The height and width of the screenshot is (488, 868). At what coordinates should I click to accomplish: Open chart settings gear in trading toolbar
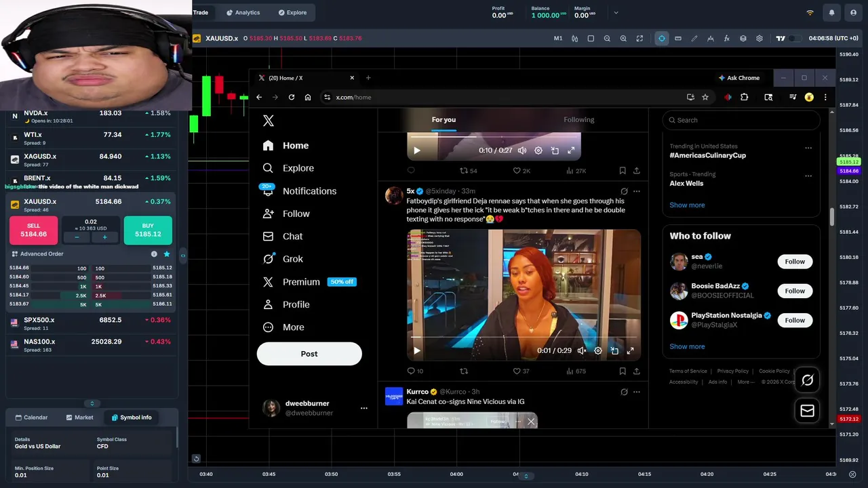759,39
